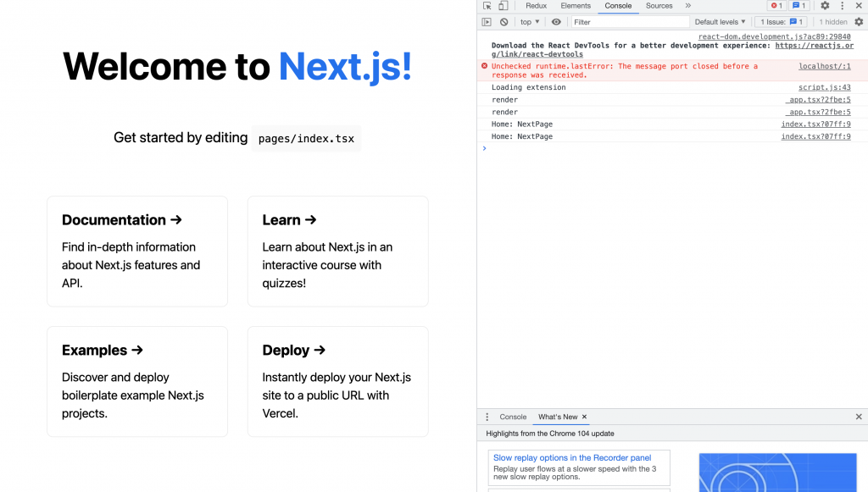Click the red error count badge

tap(776, 6)
